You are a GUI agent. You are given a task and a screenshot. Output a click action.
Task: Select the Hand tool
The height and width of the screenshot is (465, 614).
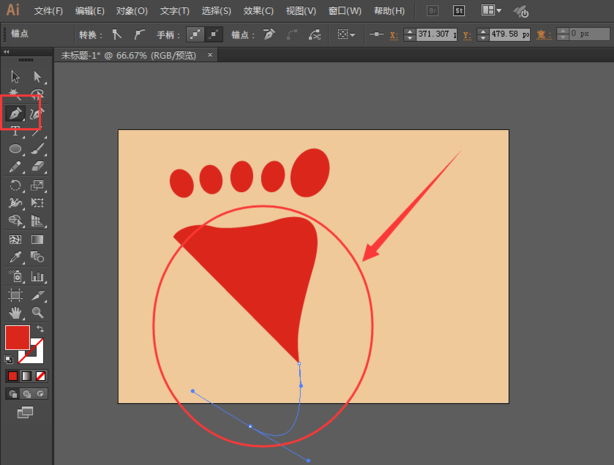click(15, 312)
